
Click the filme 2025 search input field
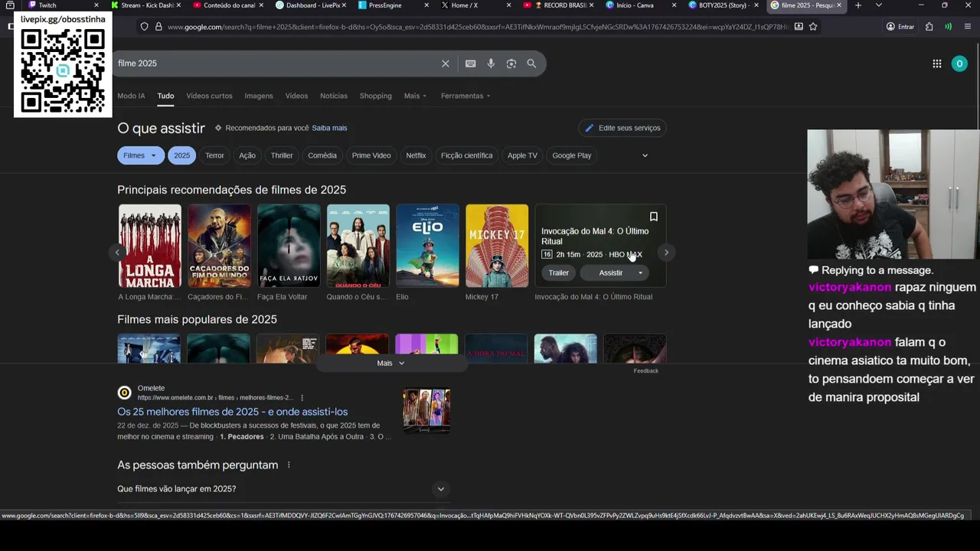coord(276,64)
